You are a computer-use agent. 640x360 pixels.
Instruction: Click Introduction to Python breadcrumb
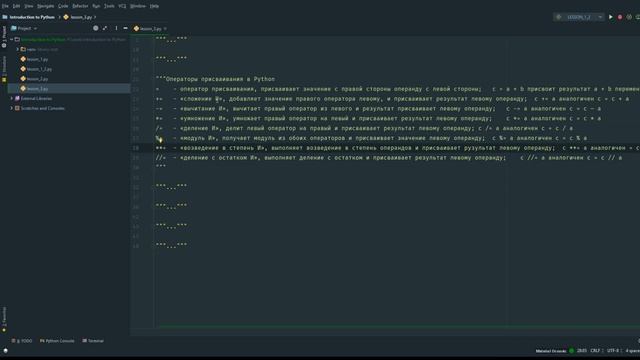[x=32, y=17]
